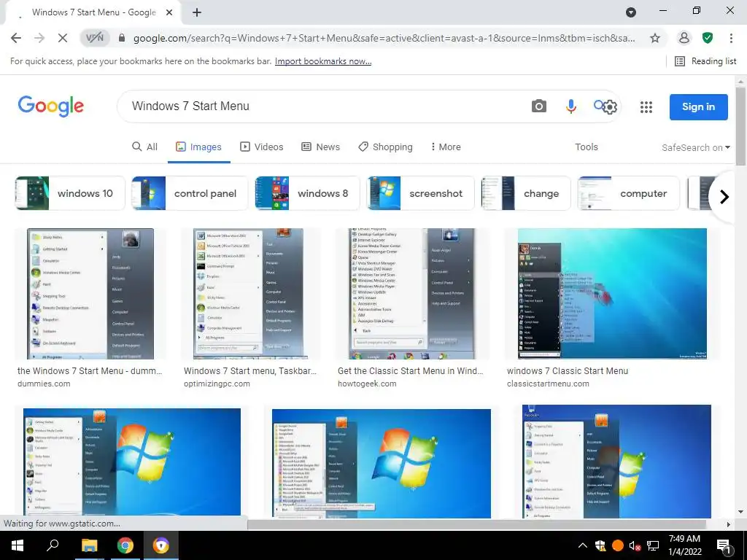Filter by the windows 10 chip
Image resolution: width=747 pixels, height=560 pixels.
pos(70,193)
